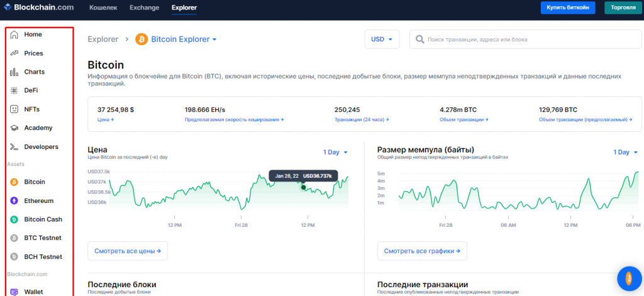644x296 pixels.
Task: Click Смотреть все цены button
Action: click(128, 251)
